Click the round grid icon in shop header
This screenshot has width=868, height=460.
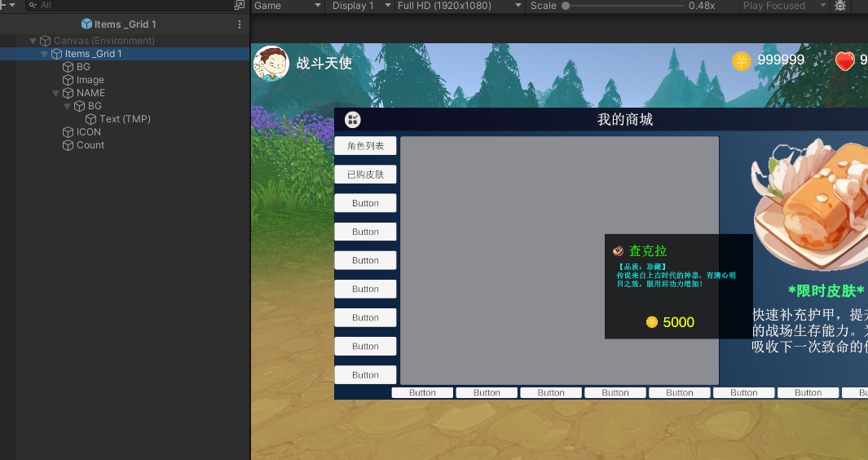point(353,119)
